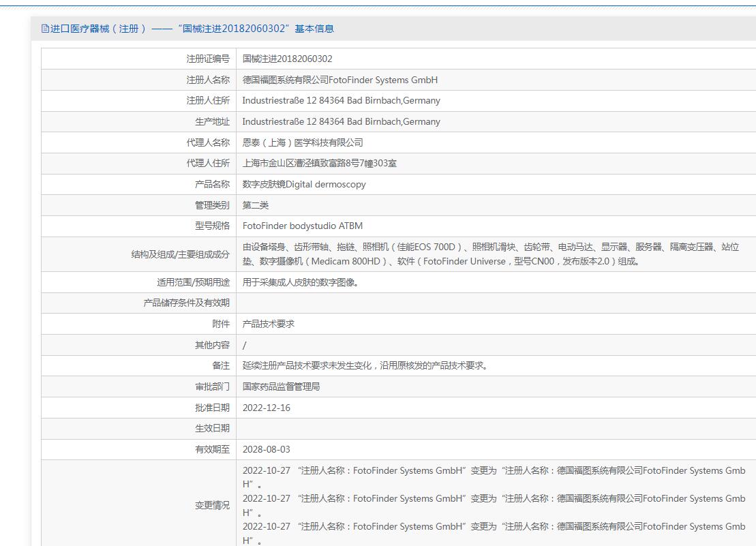Click the 有效期至 label
Screen dimensions: 756x546
click(212, 450)
